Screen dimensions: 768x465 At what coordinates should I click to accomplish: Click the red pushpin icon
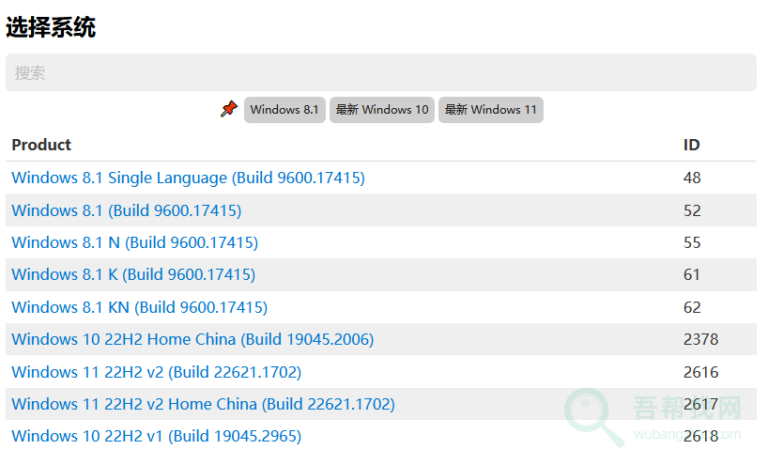229,109
